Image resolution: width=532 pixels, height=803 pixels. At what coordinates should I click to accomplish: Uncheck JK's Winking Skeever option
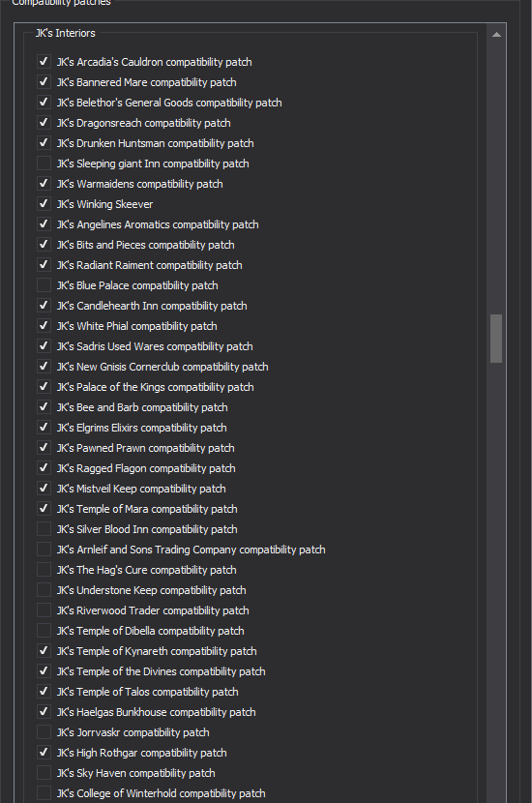[44, 204]
